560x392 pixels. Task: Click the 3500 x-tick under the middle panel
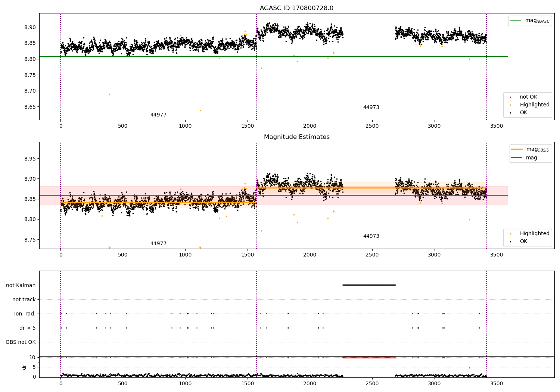tap(497, 255)
